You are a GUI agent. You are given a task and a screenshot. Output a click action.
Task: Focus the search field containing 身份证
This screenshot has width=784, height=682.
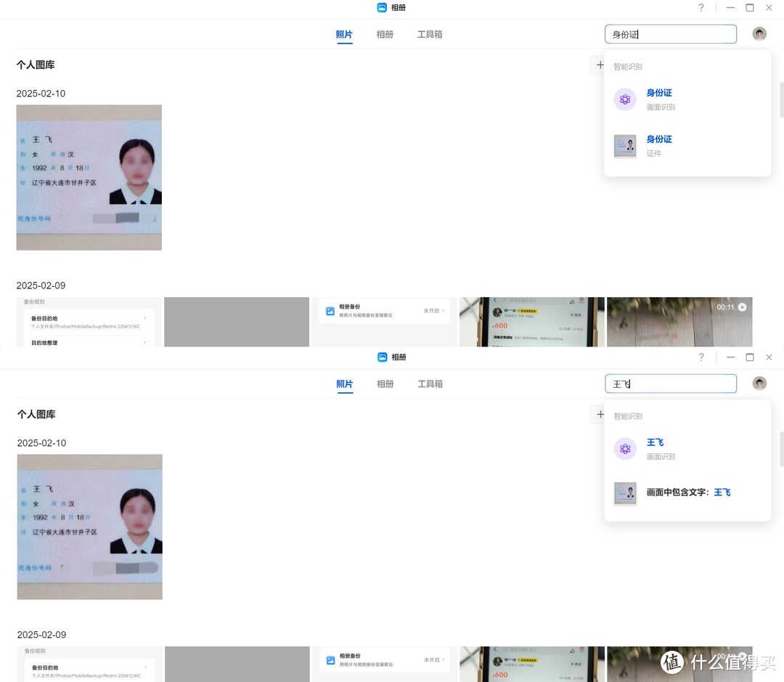pos(671,34)
